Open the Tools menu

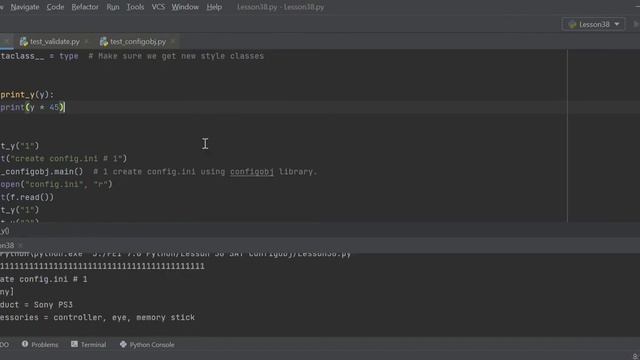pyautogui.click(x=135, y=7)
